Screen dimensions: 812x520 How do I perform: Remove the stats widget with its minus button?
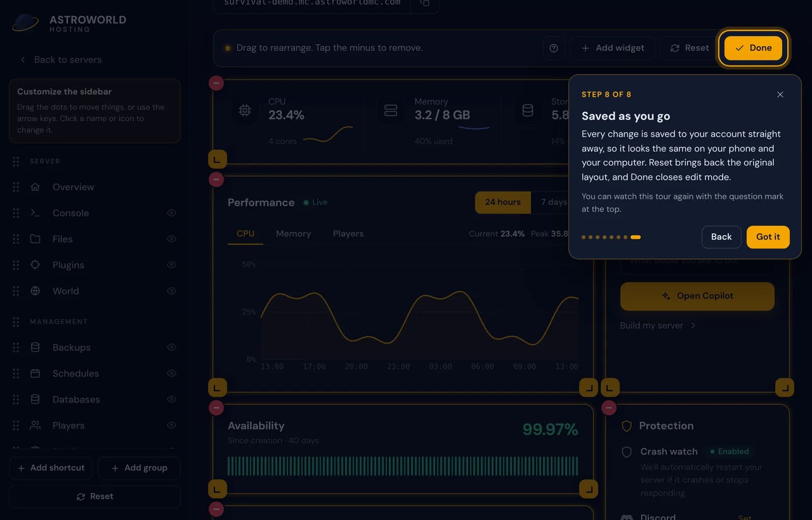[x=217, y=83]
